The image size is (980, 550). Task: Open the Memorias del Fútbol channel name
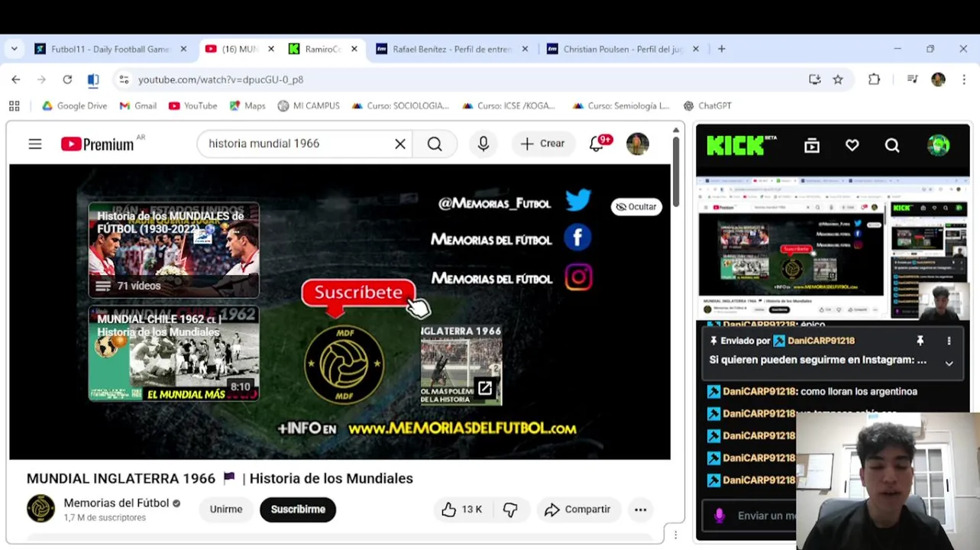(x=116, y=503)
